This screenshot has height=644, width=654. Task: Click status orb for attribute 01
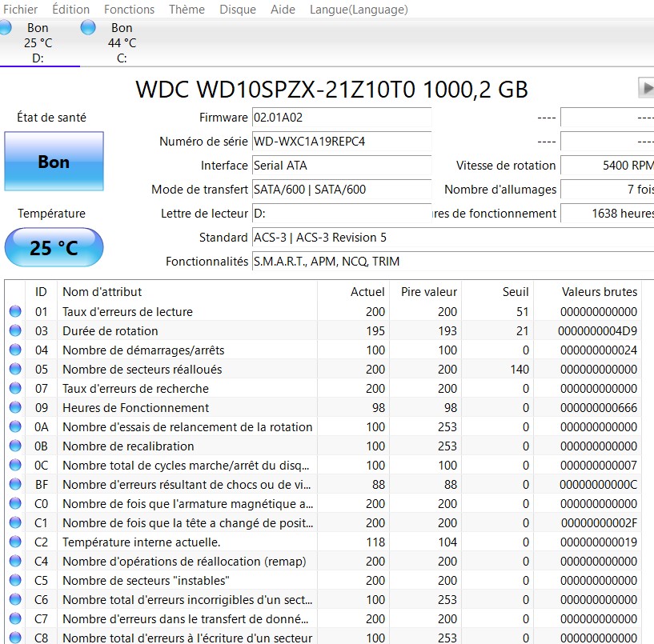click(x=15, y=311)
